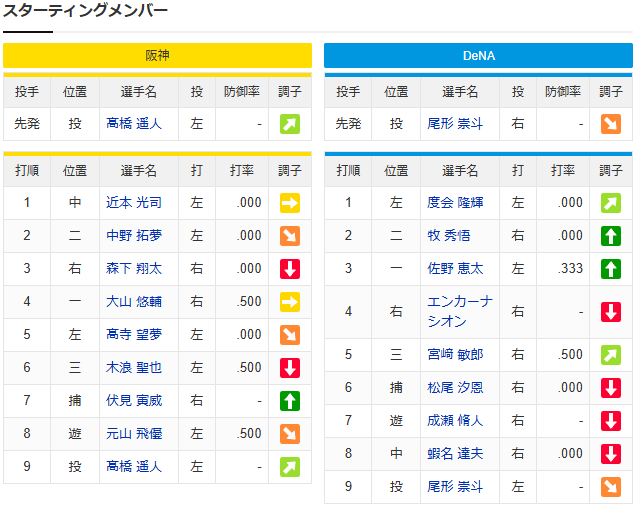Open player page for 近本 光司

click(134, 202)
